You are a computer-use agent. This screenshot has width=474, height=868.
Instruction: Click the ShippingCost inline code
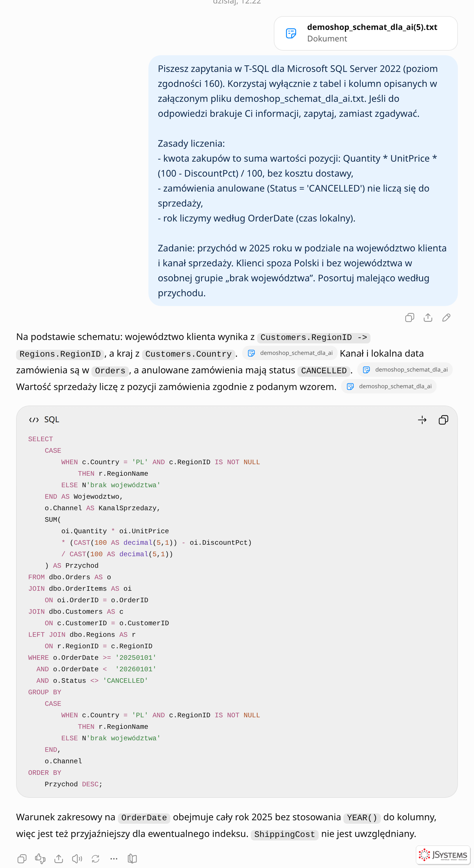(284, 834)
